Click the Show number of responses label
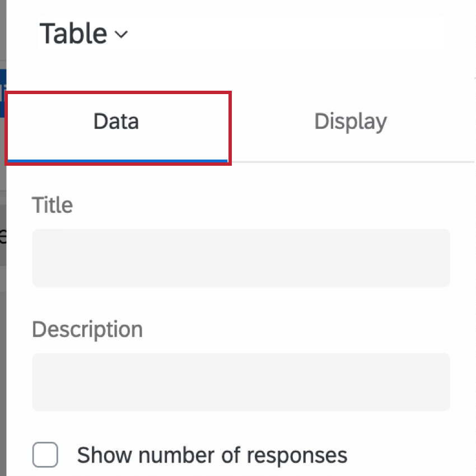476x476 pixels. (213, 455)
